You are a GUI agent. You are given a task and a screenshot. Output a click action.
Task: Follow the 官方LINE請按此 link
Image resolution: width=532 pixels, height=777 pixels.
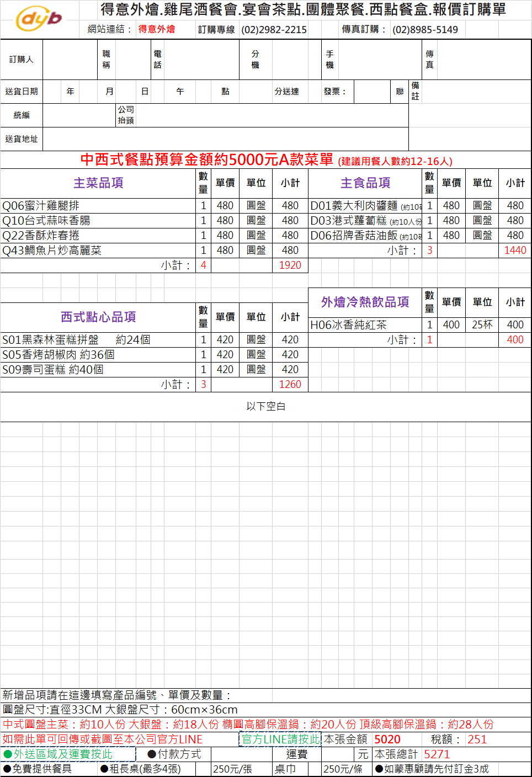tap(280, 739)
